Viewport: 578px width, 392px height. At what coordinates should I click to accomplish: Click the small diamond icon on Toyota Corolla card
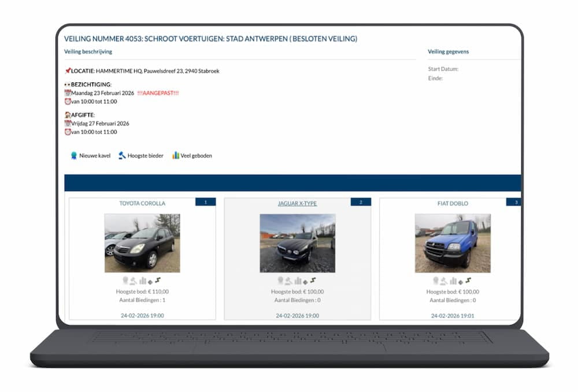tap(150, 282)
